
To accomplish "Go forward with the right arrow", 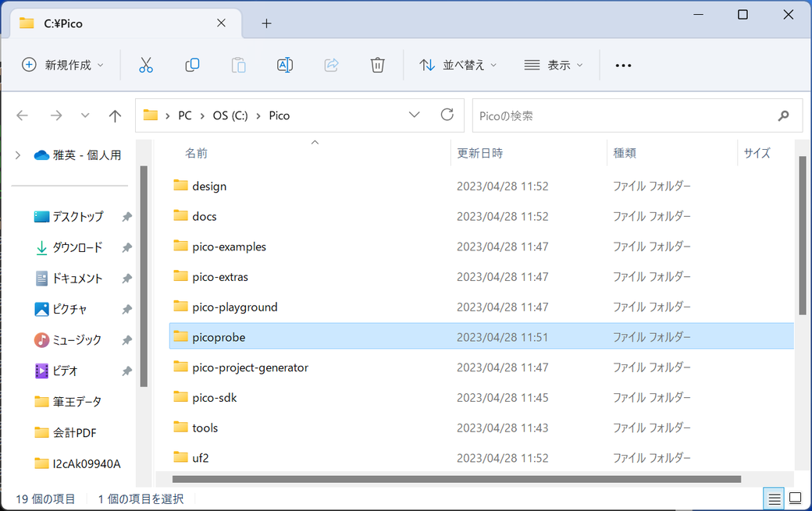I will coord(56,115).
